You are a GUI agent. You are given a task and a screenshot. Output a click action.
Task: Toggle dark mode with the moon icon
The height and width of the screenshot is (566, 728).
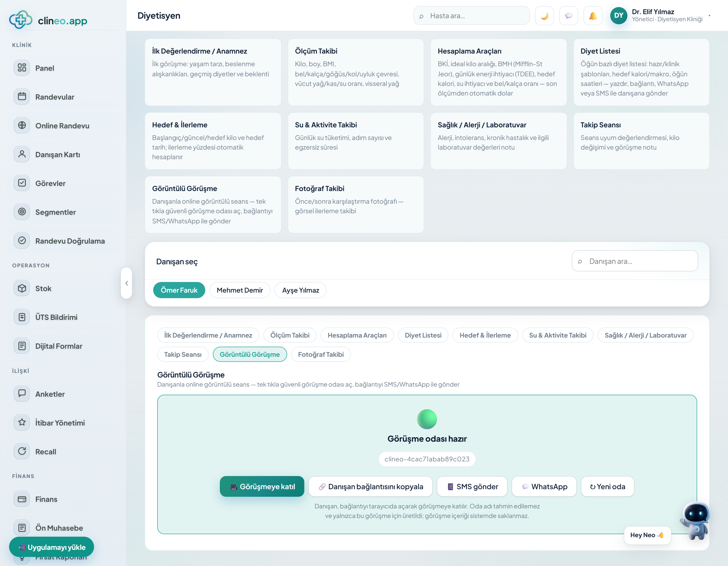click(544, 16)
